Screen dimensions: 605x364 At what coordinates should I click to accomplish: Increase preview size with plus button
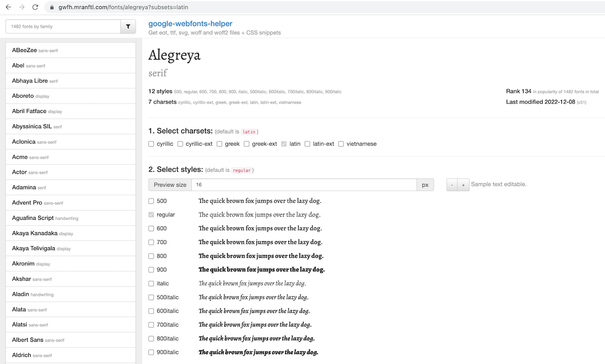[x=463, y=185]
